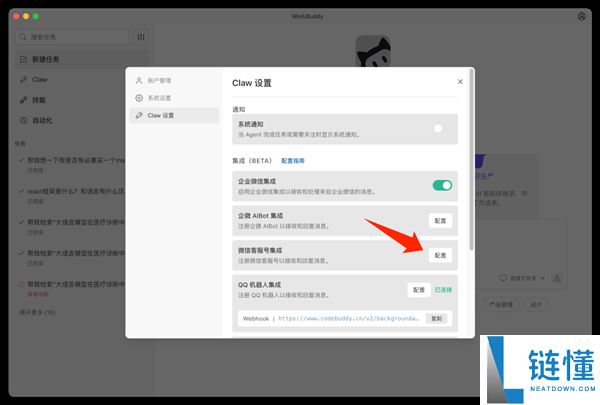600x405 pixels.
Task: Click 配置 for 企微 AIBot 集成
Action: tap(440, 221)
